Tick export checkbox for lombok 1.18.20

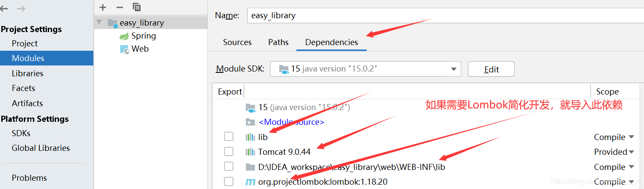229,182
